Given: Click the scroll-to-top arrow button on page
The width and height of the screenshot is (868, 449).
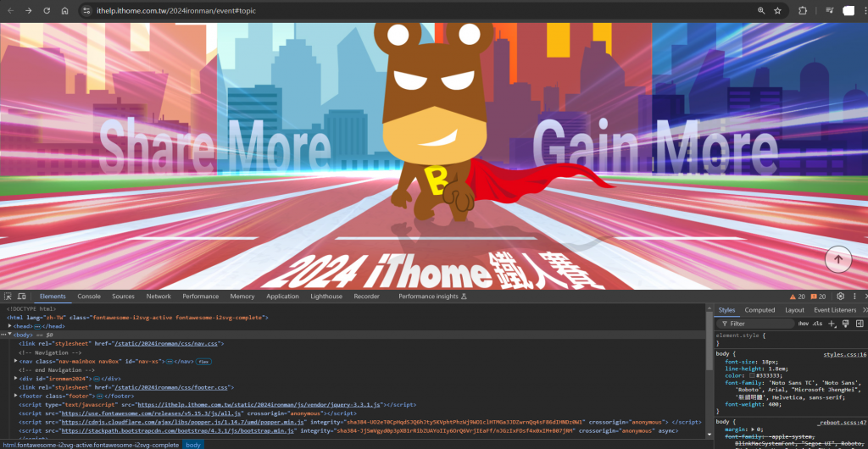Looking at the screenshot, I should 838,259.
